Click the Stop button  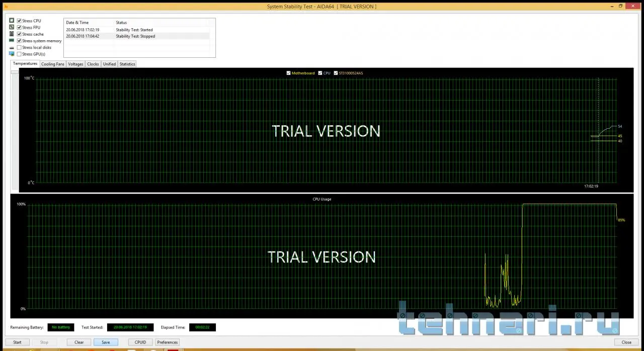(44, 342)
